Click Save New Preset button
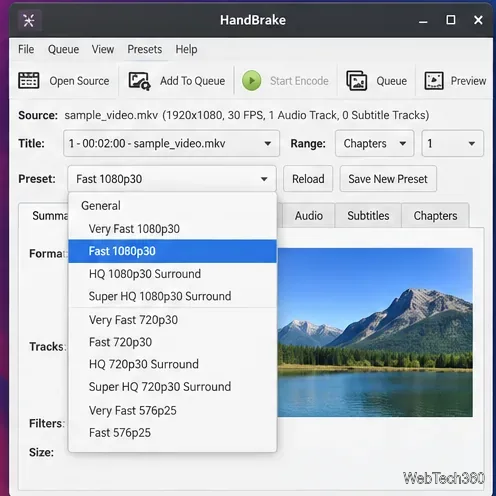 click(x=388, y=179)
